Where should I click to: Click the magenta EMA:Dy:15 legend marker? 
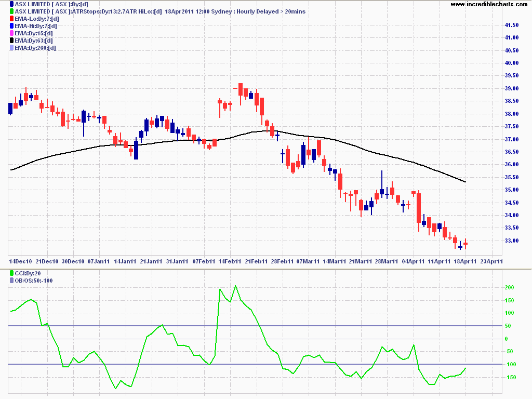coord(4,33)
